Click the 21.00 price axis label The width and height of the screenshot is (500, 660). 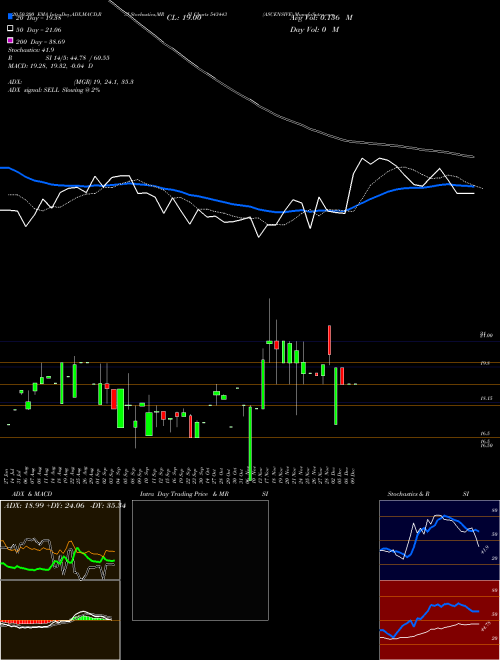(x=486, y=335)
